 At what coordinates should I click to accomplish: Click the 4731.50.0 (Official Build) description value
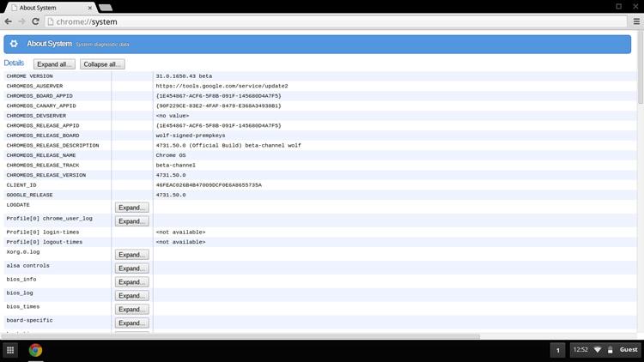point(228,145)
